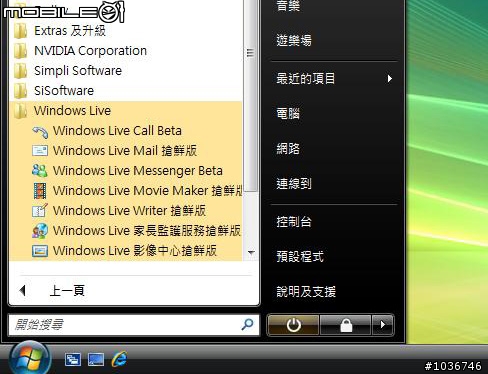Launch Windows Live Mail 搶鮮版 text entry
The height and width of the screenshot is (374, 488).
point(125,151)
